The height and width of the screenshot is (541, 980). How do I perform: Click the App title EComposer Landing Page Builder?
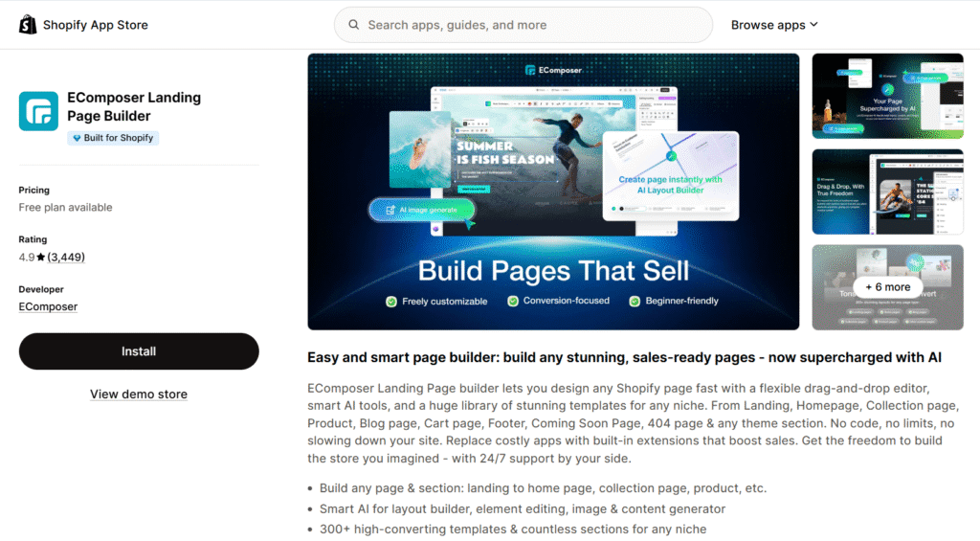(134, 106)
